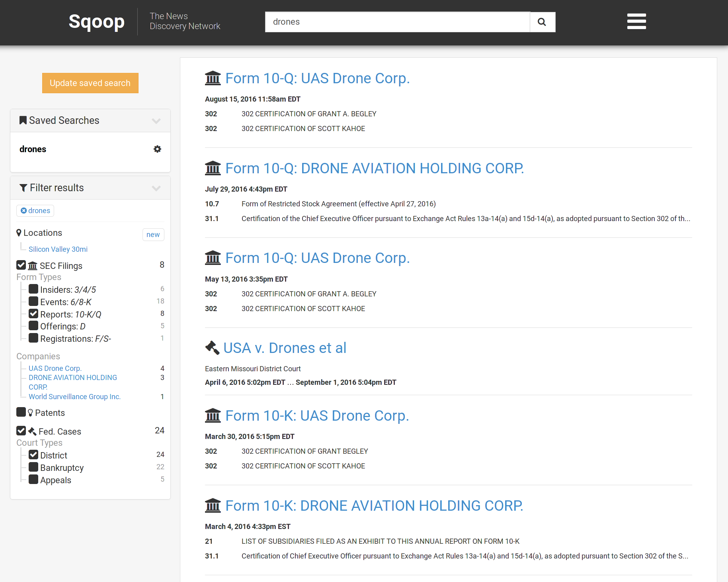Tick the Bankruptcy court type checkbox
728x582 pixels.
click(x=33, y=467)
